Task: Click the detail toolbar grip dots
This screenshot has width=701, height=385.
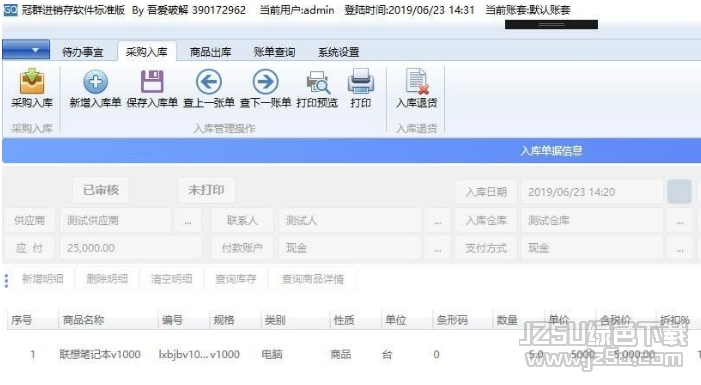Action: (6, 280)
